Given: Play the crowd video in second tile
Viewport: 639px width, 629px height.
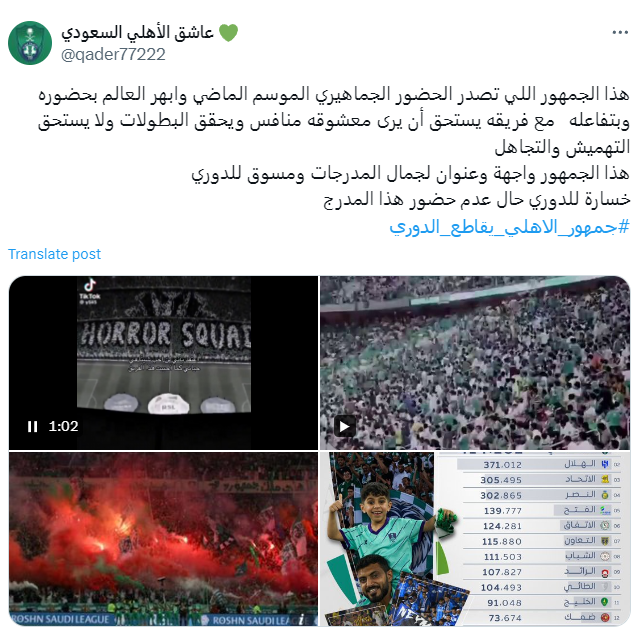Looking at the screenshot, I should coord(345,426).
